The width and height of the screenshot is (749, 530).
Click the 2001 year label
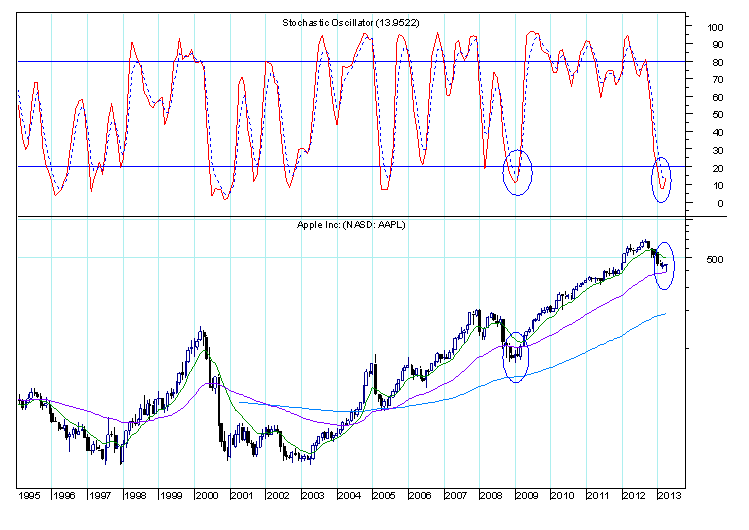(242, 495)
